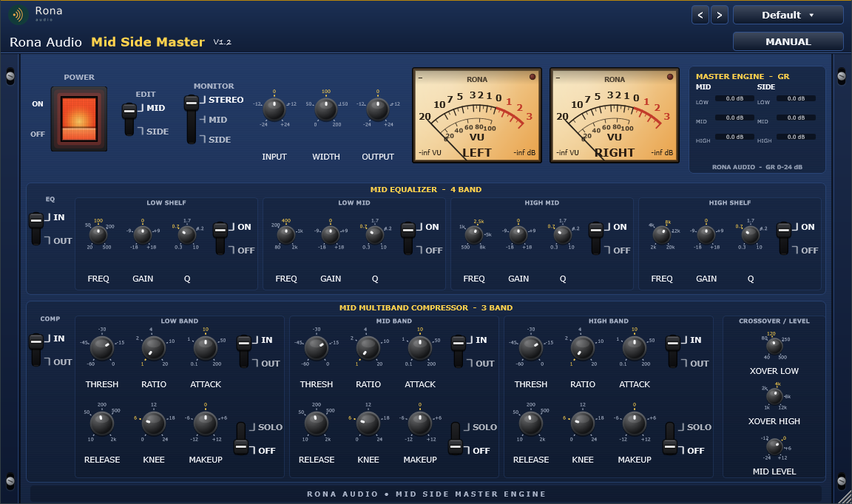The width and height of the screenshot is (852, 504).
Task: Toggle Low Band SOLO switch
Action: (241, 439)
